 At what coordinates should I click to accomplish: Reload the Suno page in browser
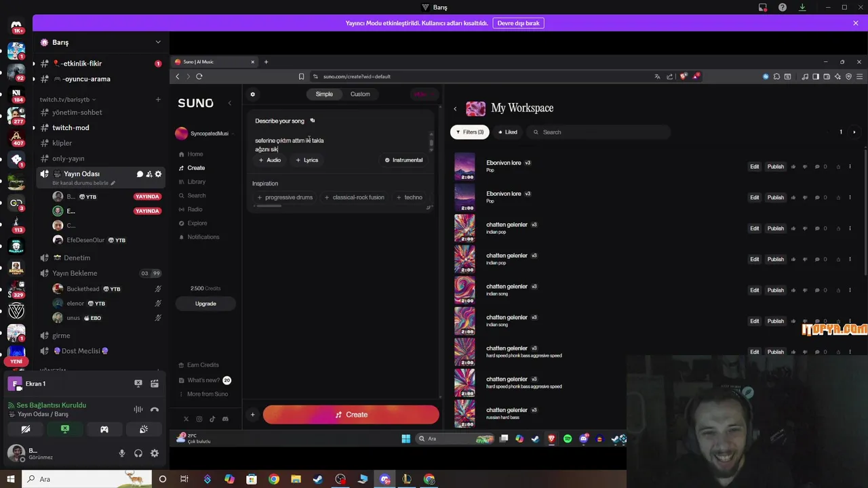199,77
